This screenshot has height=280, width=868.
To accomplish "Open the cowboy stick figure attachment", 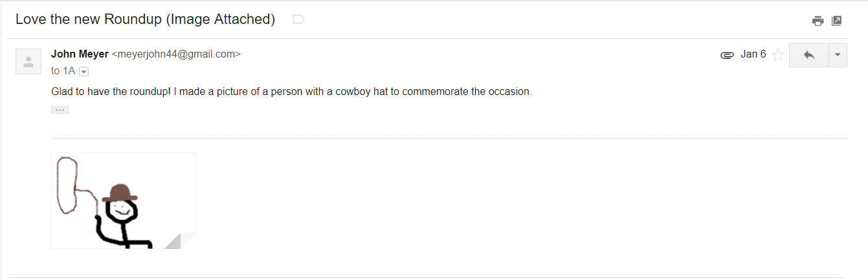I will 124,200.
